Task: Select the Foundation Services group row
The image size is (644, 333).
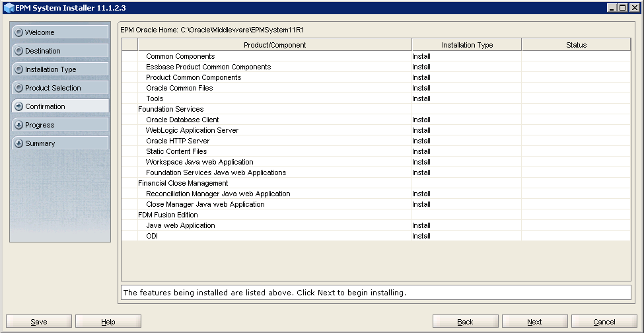Action: pyautogui.click(x=170, y=109)
